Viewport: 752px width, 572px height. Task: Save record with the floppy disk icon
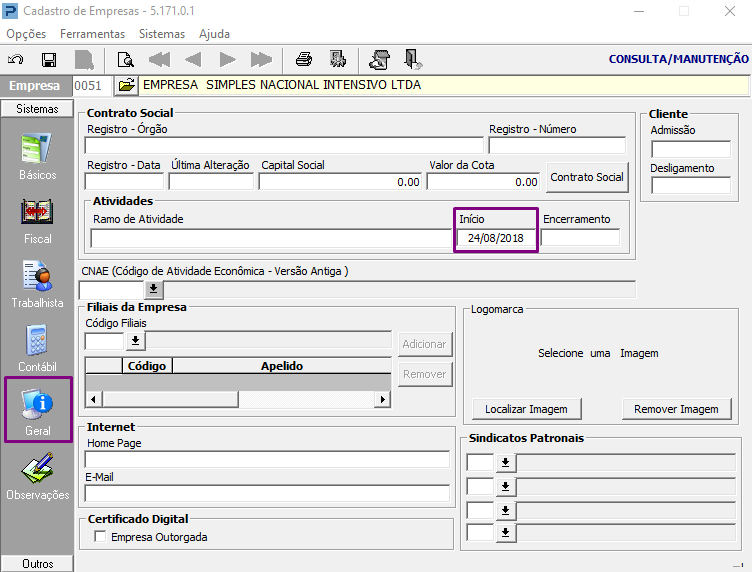tap(48, 59)
